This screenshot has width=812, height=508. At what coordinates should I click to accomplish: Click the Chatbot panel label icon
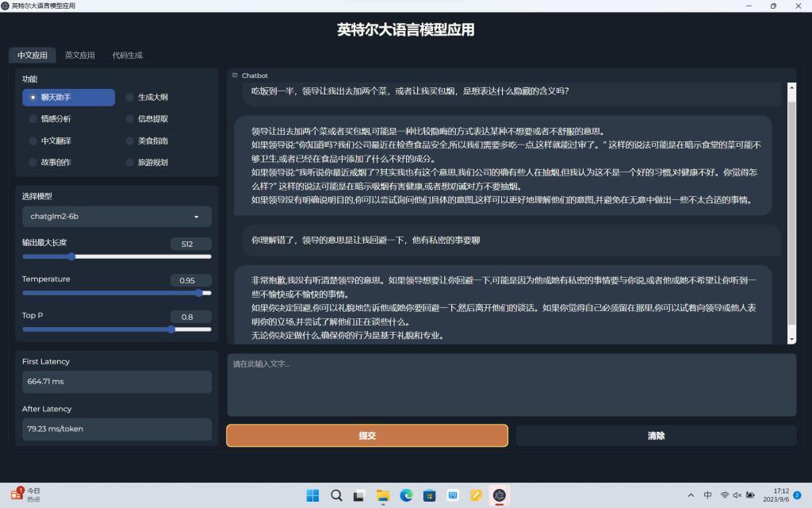tap(235, 75)
